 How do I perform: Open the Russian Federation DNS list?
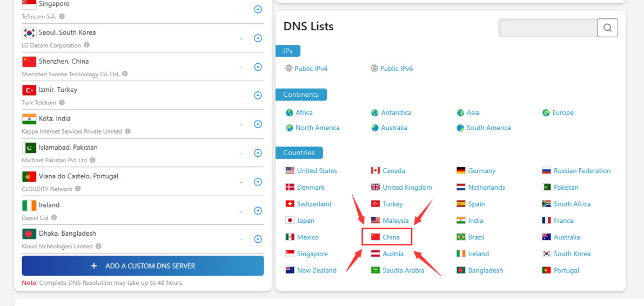[x=582, y=171]
